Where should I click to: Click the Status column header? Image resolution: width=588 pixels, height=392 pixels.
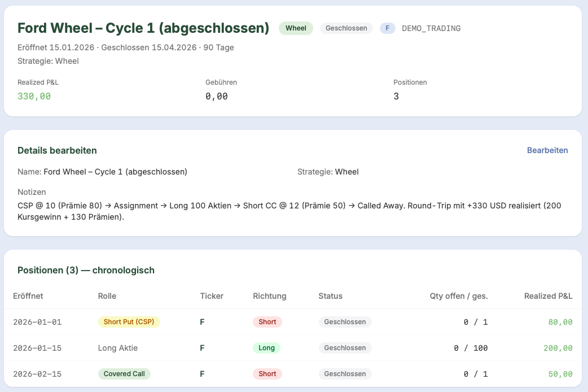330,296
